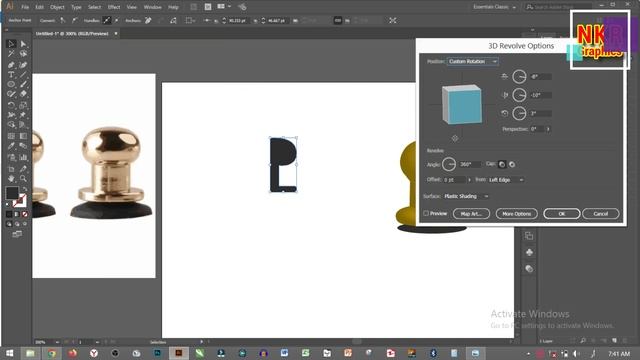Open the File menu

click(25, 7)
